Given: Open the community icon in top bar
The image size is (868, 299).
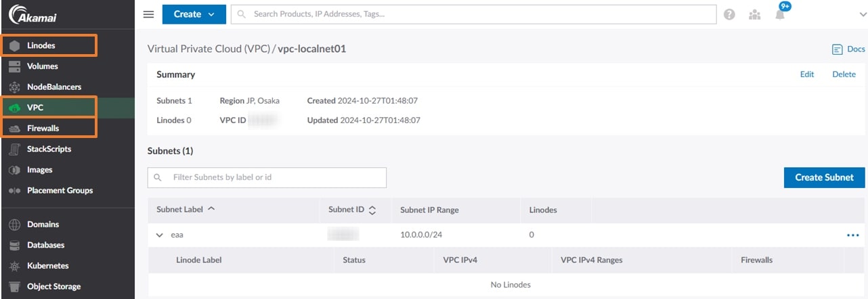Looking at the screenshot, I should coord(755,14).
